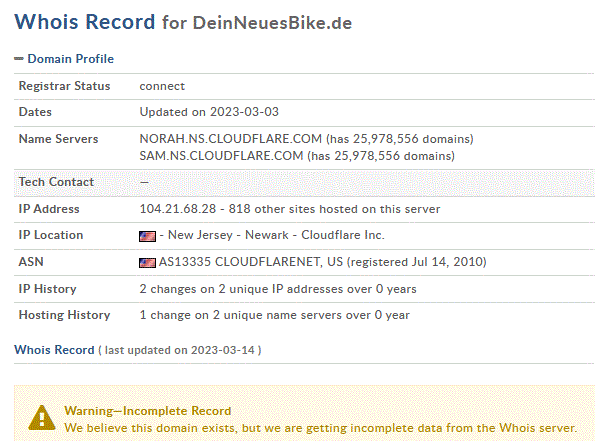This screenshot has height=442, width=596.
Task: Open 818 other sites hosted on this server
Action: coord(334,209)
